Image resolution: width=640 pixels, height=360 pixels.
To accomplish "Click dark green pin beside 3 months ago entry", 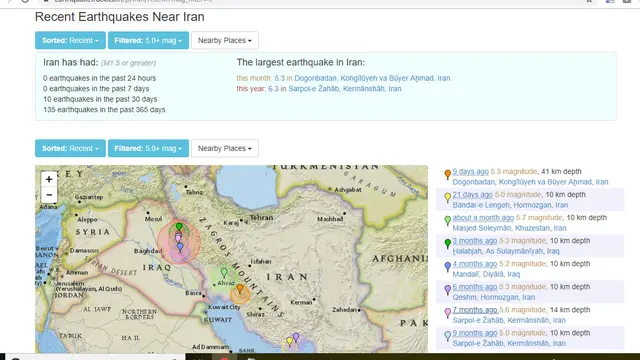I will pyautogui.click(x=447, y=244).
